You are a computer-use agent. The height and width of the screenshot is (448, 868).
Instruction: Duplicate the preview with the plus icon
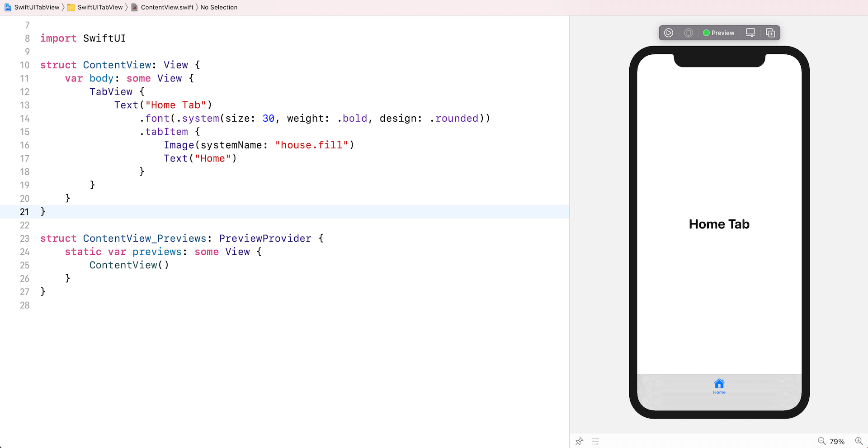point(771,33)
